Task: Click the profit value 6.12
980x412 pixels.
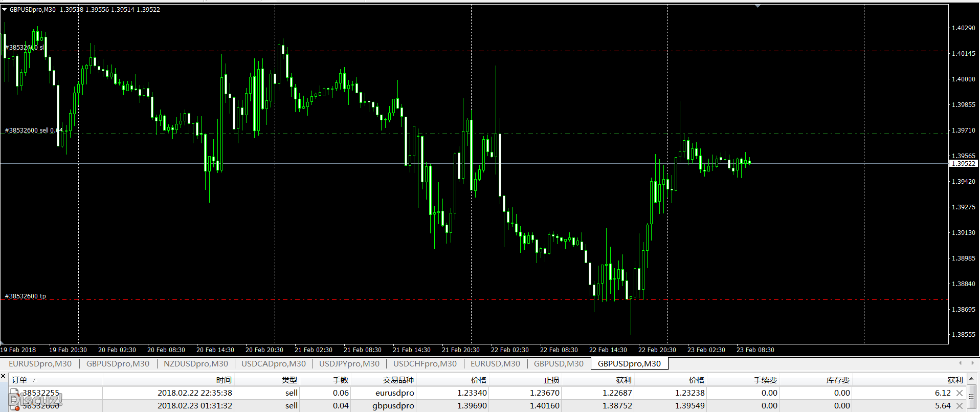Action: (943, 393)
